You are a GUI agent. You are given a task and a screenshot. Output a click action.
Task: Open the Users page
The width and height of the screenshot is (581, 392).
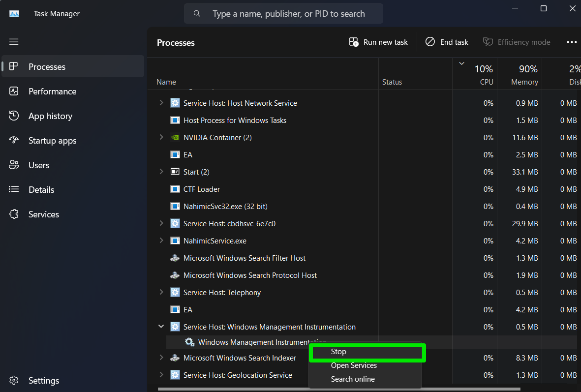click(x=39, y=165)
